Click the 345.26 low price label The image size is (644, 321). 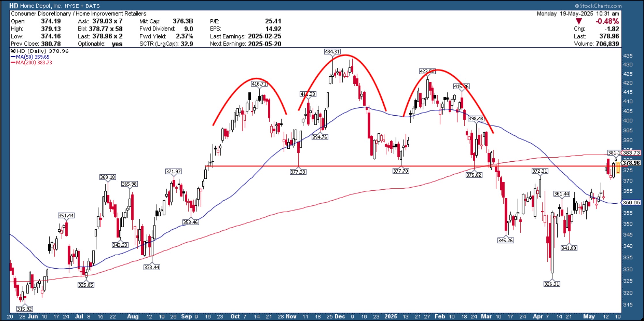click(506, 240)
